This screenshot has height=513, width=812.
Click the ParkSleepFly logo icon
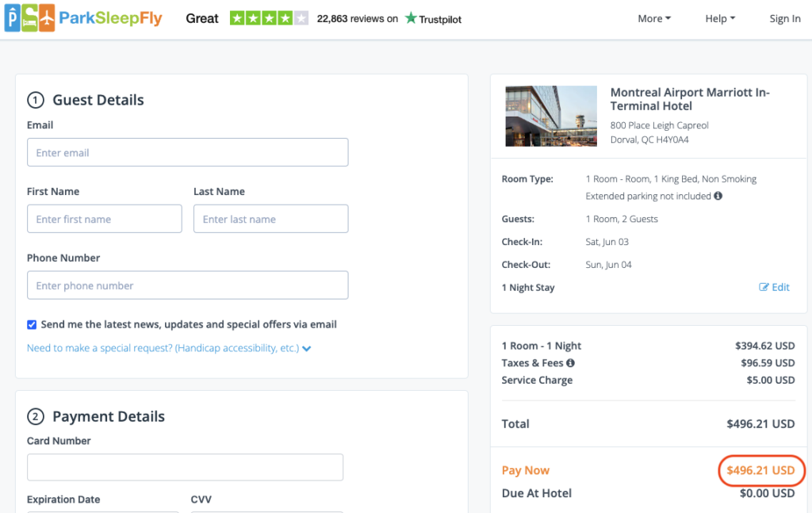pos(30,18)
